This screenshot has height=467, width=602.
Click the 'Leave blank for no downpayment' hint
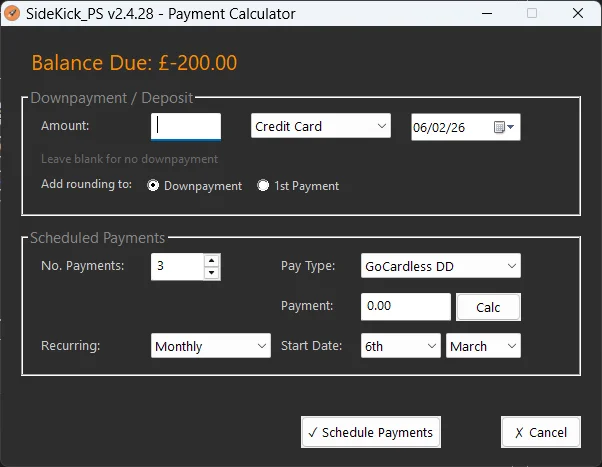tap(129, 159)
